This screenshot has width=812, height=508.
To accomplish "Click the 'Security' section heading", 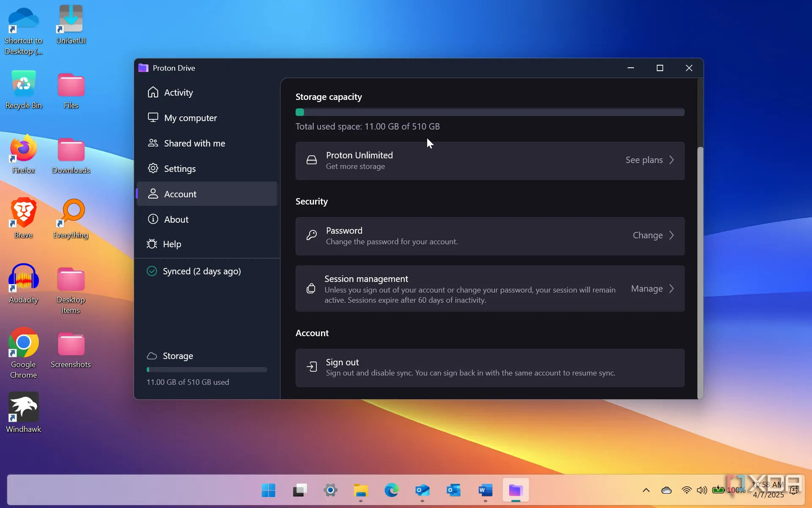I will 312,202.
